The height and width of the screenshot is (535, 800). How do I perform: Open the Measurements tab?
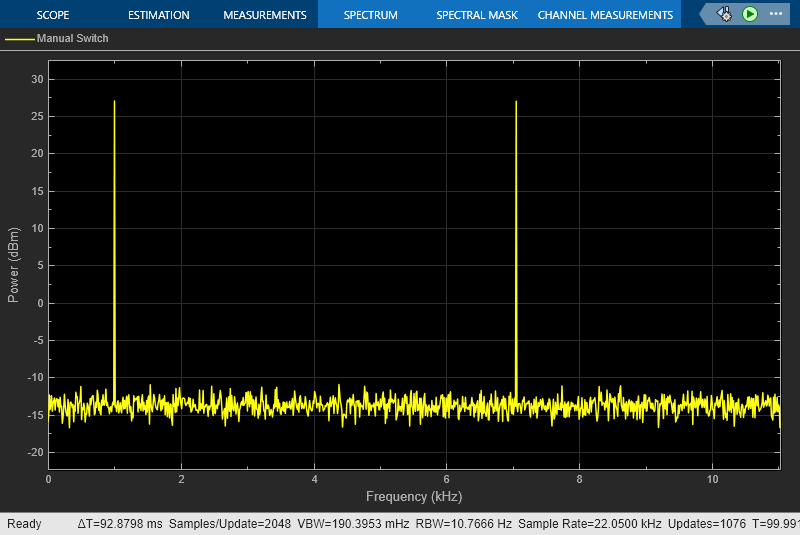coord(265,15)
